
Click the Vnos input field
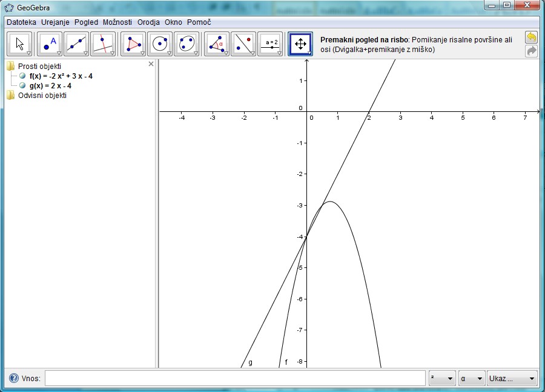(235, 379)
